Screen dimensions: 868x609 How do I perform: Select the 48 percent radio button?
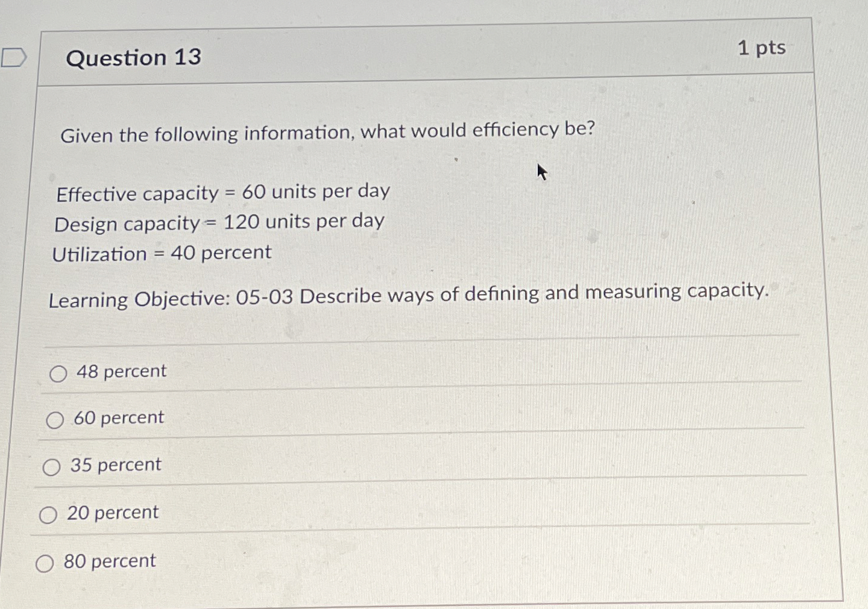coord(58,373)
